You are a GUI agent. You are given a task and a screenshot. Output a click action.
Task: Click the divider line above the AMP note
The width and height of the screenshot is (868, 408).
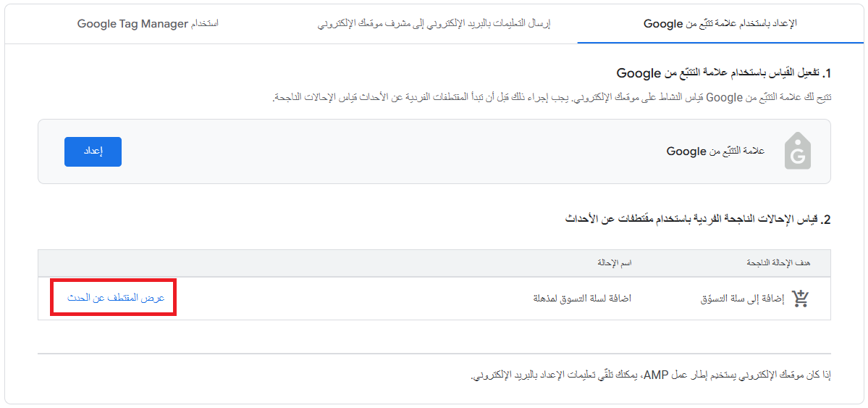434,354
